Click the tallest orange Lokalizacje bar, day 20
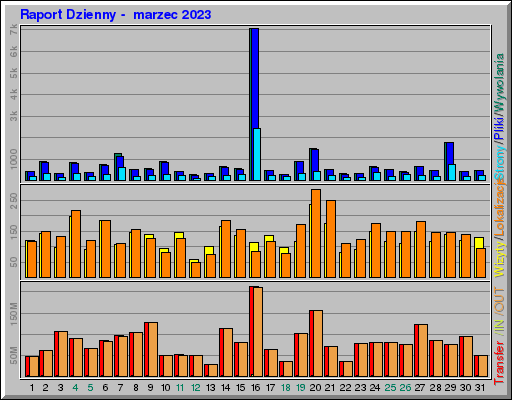The image size is (512, 400). click(x=316, y=233)
